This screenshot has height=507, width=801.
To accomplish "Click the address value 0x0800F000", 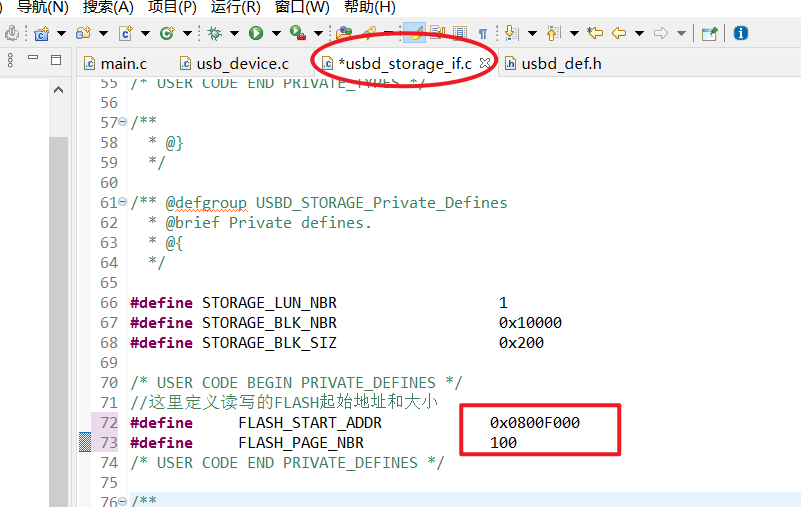I will pos(535,423).
